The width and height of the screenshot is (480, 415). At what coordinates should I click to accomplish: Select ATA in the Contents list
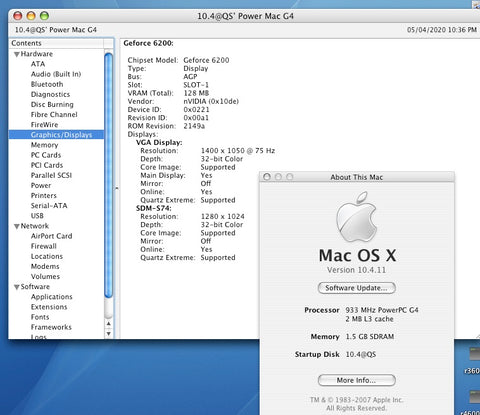[38, 64]
